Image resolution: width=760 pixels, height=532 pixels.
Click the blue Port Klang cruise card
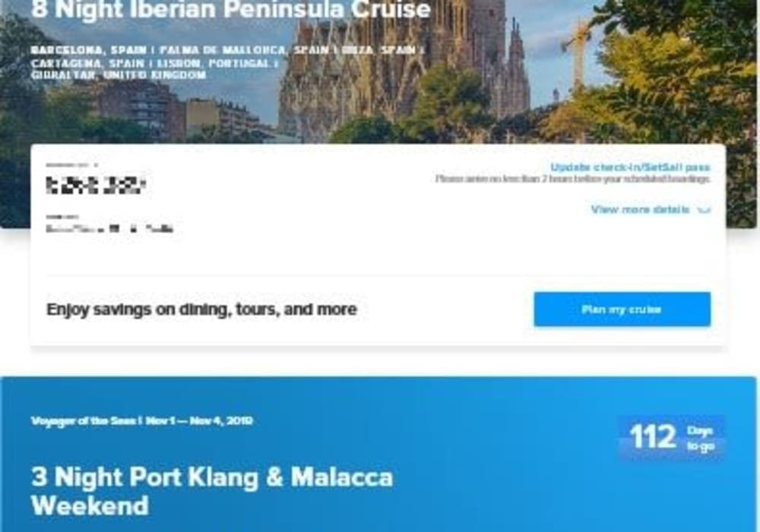click(x=378, y=454)
